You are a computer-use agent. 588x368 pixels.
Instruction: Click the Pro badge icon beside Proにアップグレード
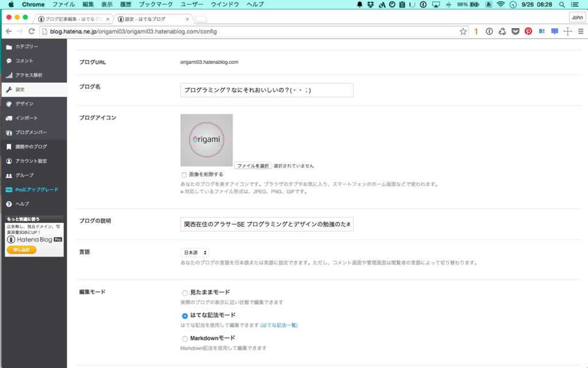coord(9,190)
